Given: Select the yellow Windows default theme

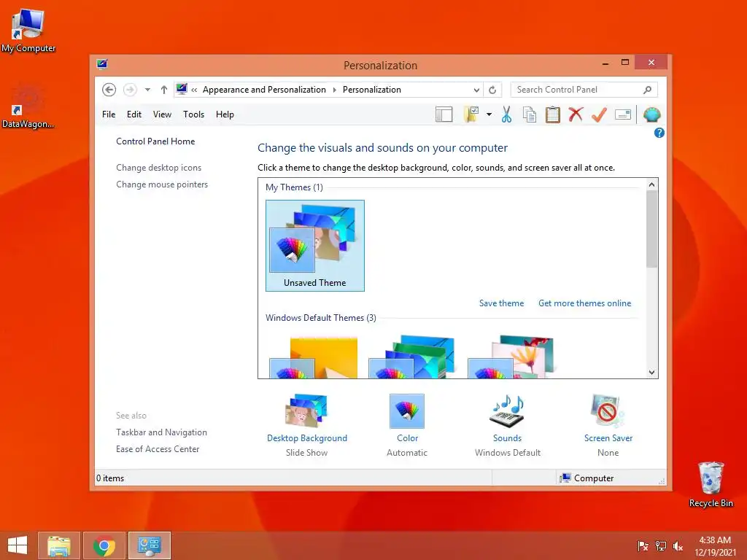Looking at the screenshot, I should point(314,357).
